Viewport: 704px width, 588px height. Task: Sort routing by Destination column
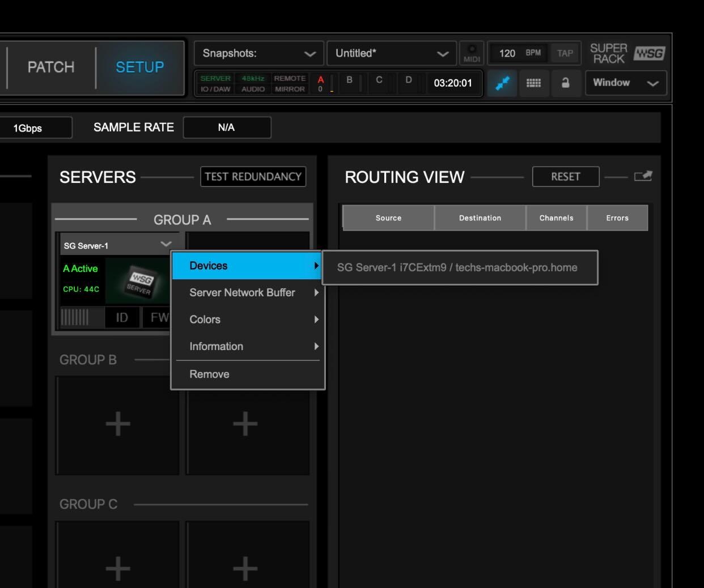[x=480, y=218]
